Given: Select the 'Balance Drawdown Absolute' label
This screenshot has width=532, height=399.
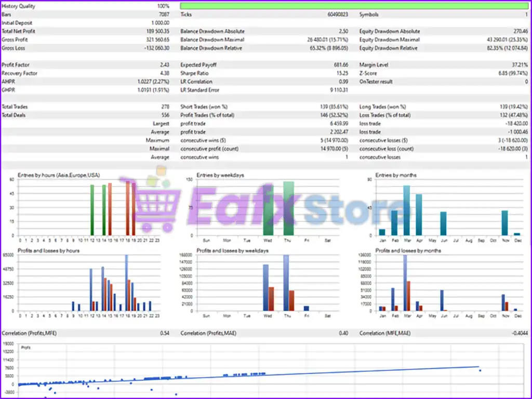Looking at the screenshot, I should [212, 31].
